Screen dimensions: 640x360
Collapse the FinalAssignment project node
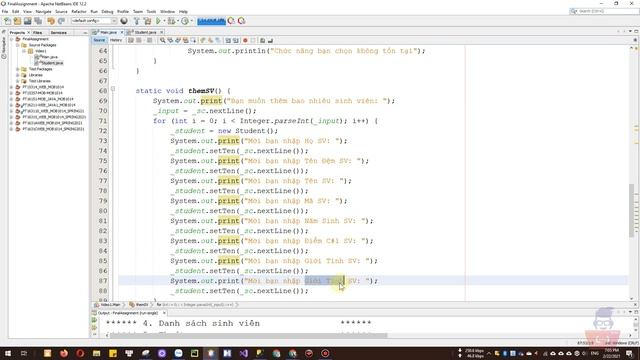coord(12,39)
